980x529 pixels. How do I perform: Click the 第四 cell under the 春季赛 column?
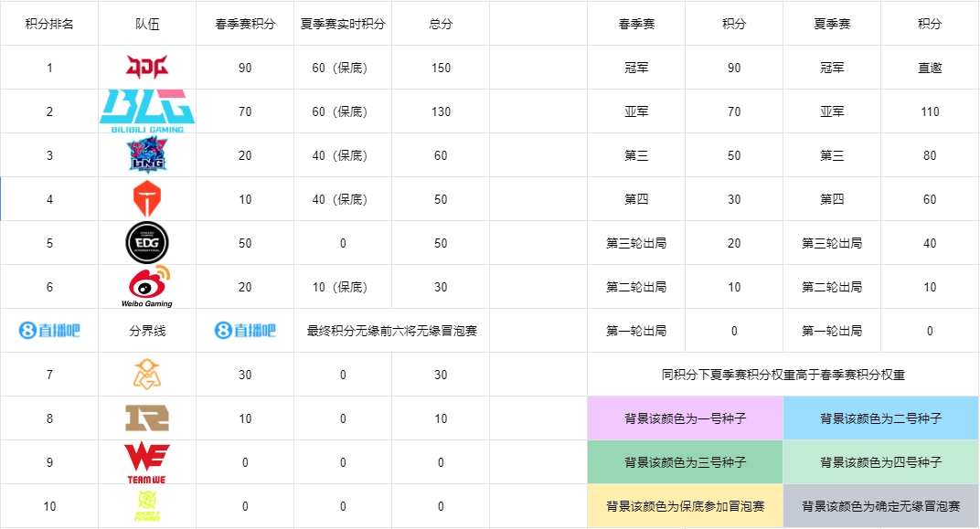pyautogui.click(x=636, y=199)
